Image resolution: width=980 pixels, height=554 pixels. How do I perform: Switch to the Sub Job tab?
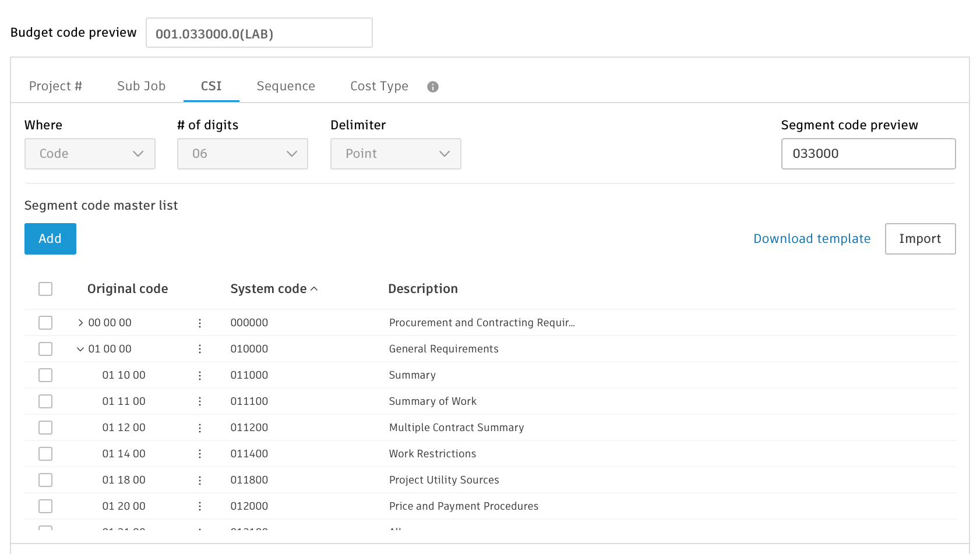tap(141, 86)
